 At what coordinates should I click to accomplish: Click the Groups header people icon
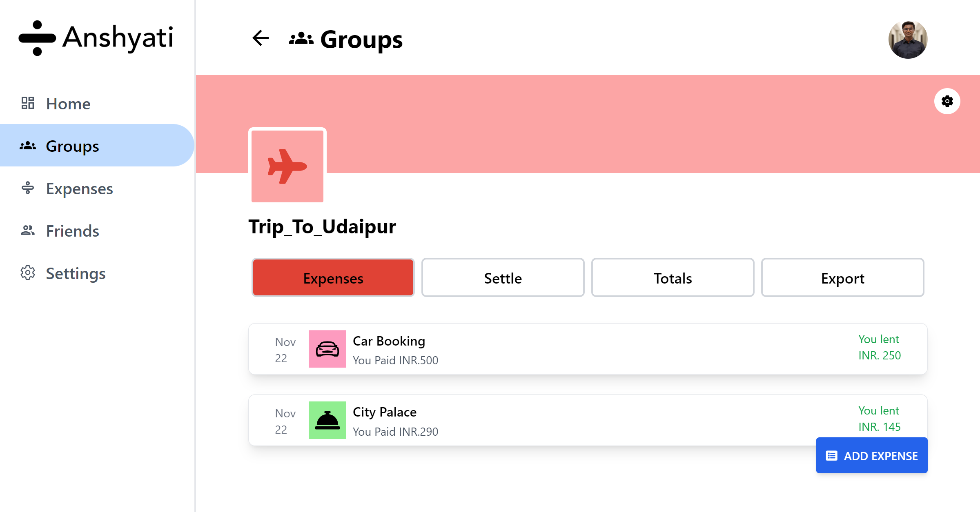click(301, 39)
